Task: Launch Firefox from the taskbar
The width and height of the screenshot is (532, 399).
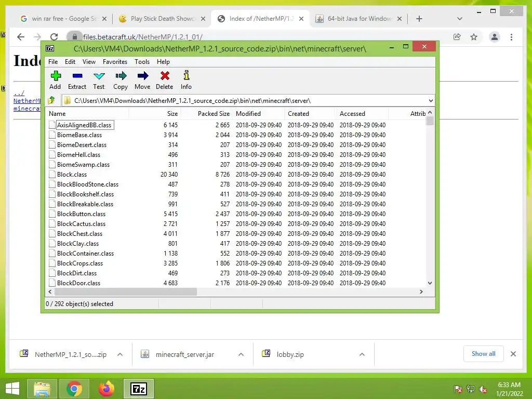Action: point(106,389)
